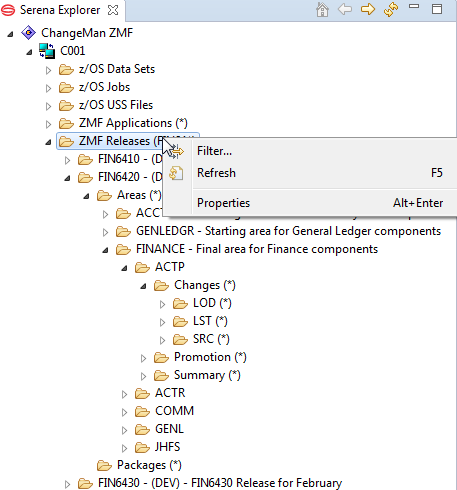Click the GENLEDGR folder icon
The image size is (457, 490).
coord(123,231)
